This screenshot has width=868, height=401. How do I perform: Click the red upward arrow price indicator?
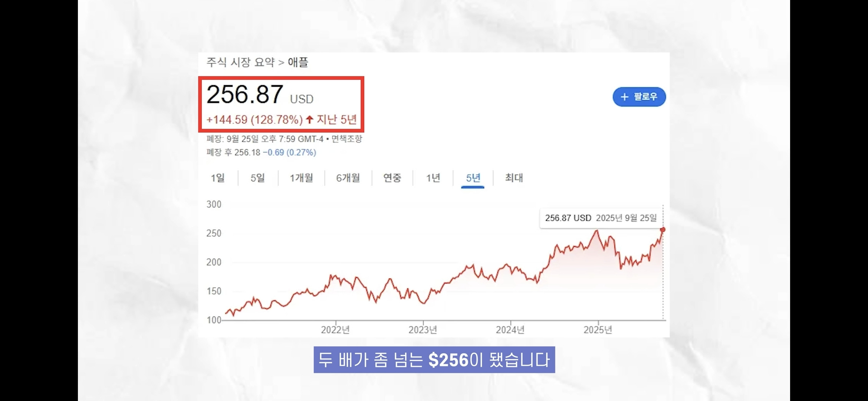(310, 120)
